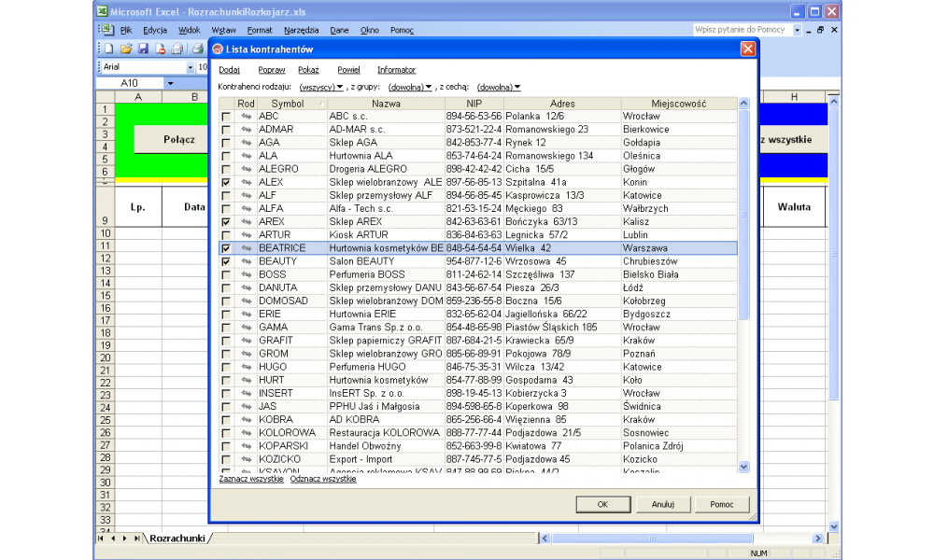Viewport: 934px width, 560px height.
Task: Uncheck the ALEX contractor checkbox
Action: point(226,183)
